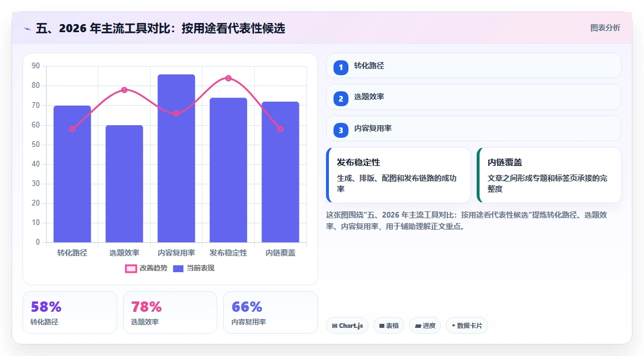
Task: Click the 图表分析 label in header
Action: tap(605, 28)
